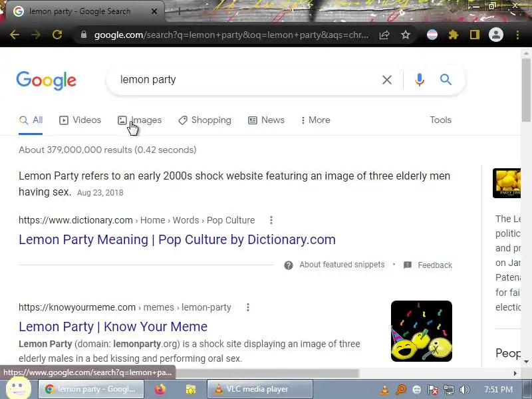Close the 'lemon party - Google Search' tab
This screenshot has height=399, width=532.
pos(154,11)
